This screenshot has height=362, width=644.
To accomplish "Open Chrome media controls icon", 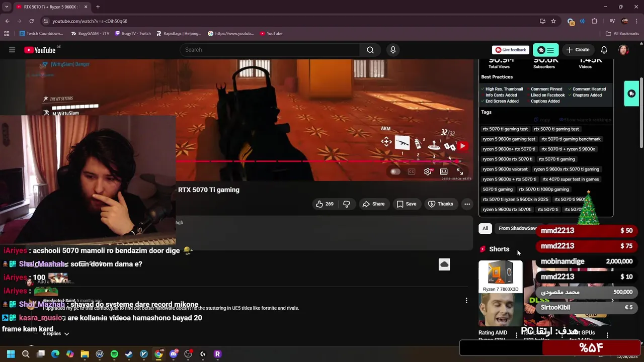I will [612, 21].
